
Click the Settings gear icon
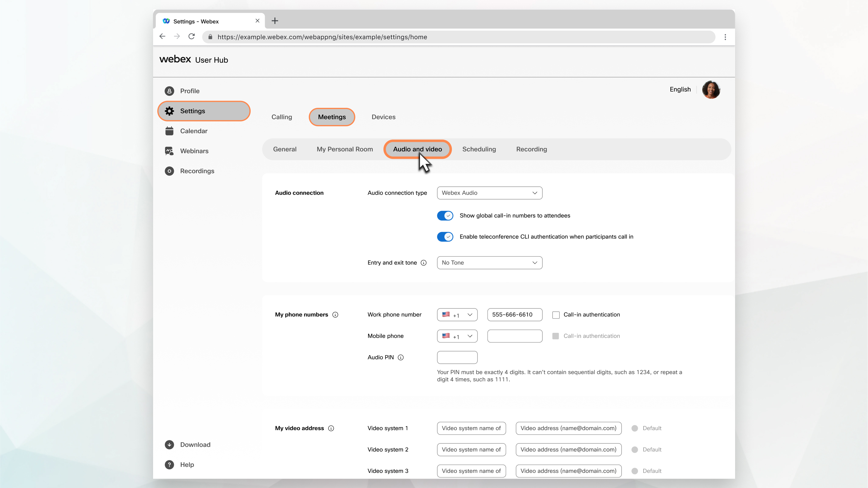[170, 111]
